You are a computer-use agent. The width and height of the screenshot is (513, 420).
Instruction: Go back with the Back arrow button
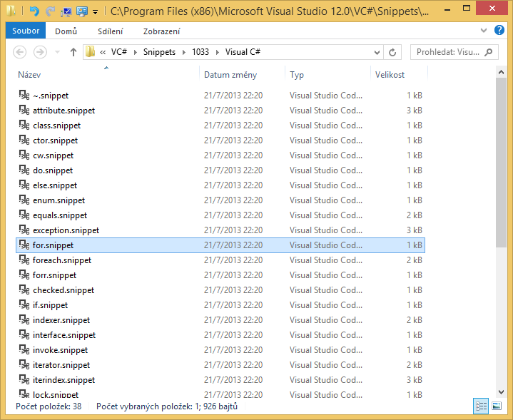tap(20, 52)
